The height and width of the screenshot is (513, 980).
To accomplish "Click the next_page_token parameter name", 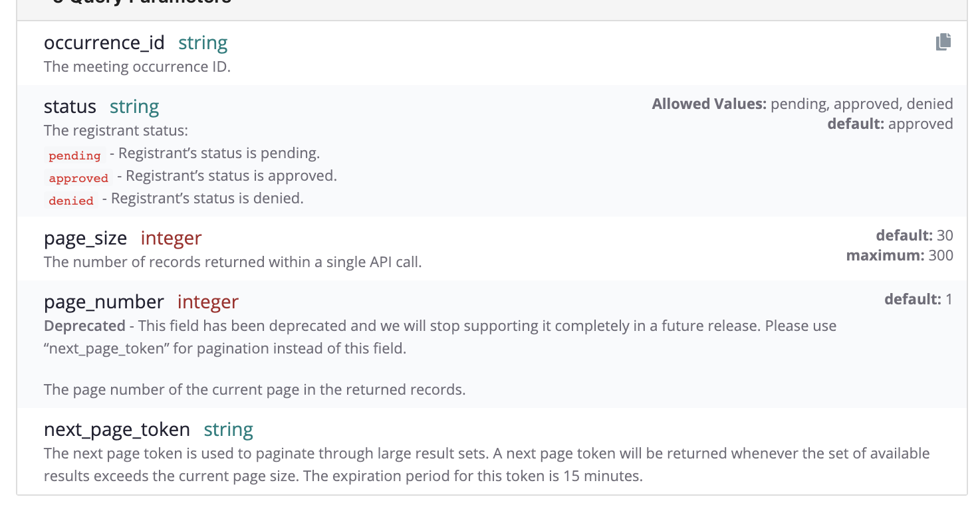I will (x=116, y=430).
